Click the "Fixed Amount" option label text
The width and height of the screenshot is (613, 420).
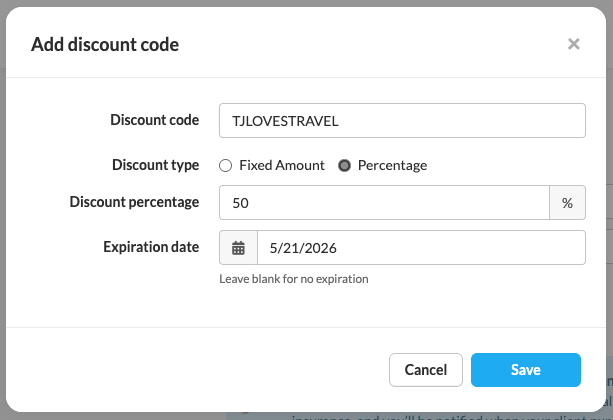281,165
